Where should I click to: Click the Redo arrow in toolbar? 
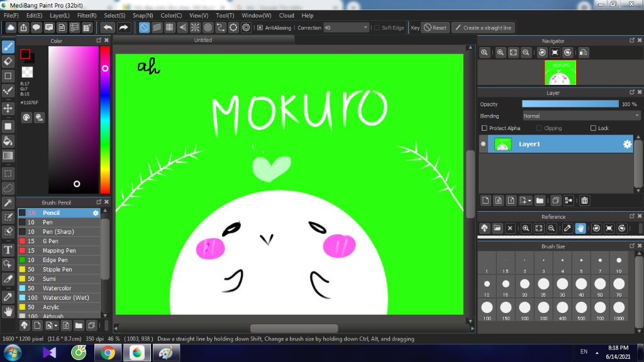tap(123, 28)
